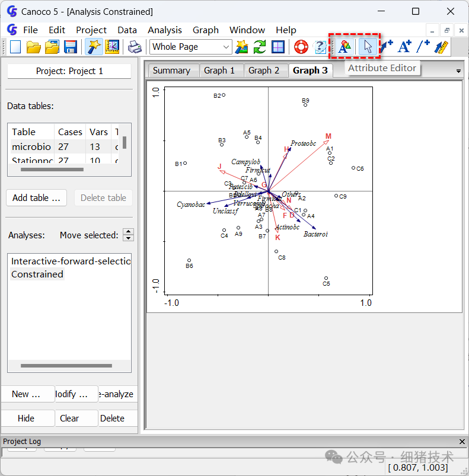This screenshot has width=469, height=476.
Task: Switch to the Summary tab
Action: [171, 71]
